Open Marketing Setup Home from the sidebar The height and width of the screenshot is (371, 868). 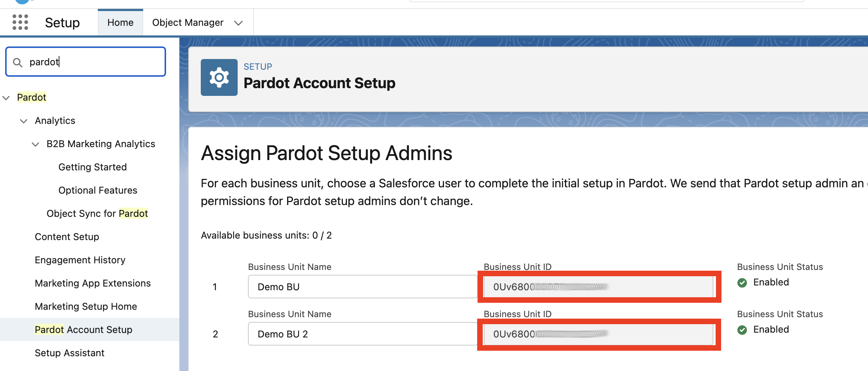[86, 306]
